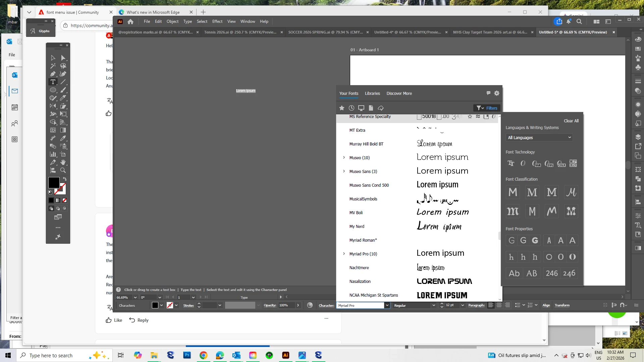
Task: Toggle the script font classification filter
Action: pos(571,192)
